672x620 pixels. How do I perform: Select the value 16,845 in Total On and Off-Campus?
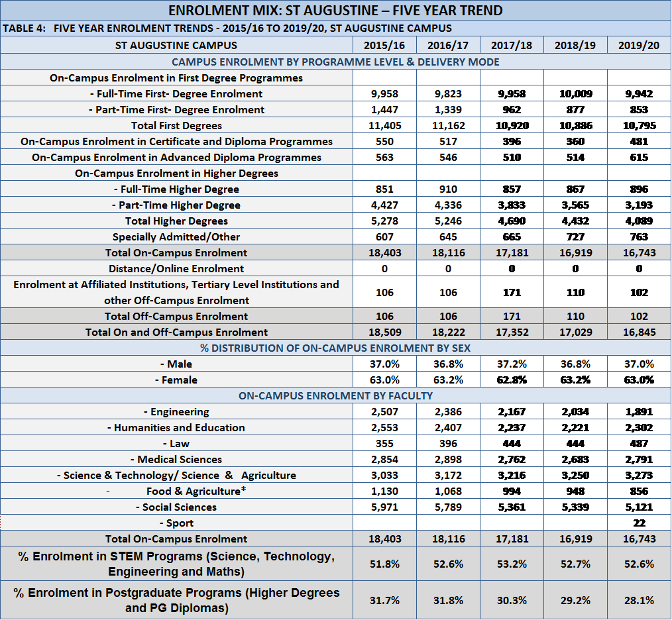640,332
